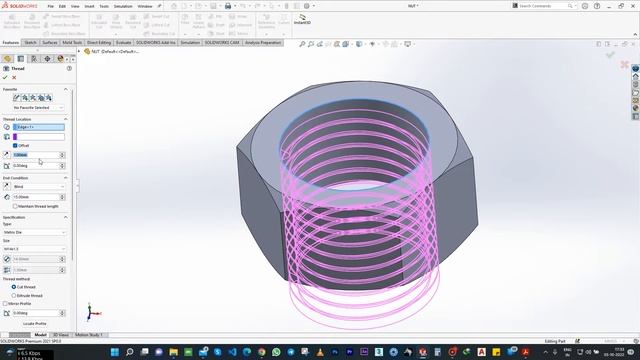This screenshot has width=640, height=360.
Task: Click thread depth value field 15.00mm
Action: pyautogui.click(x=36, y=197)
